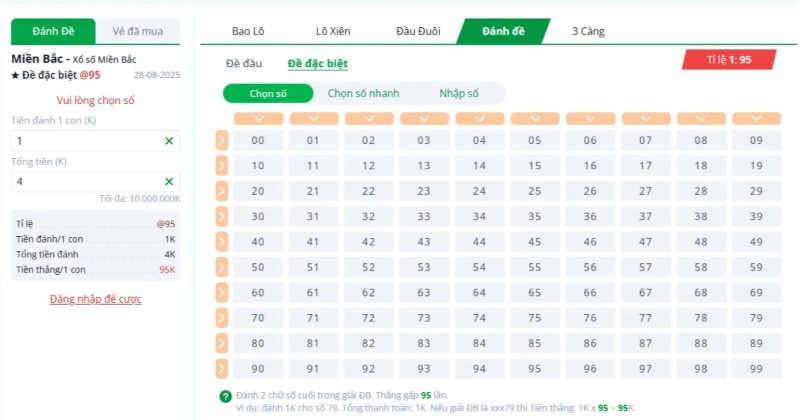Select column with chevron above number 00
This screenshot has width=800, height=420.
258,118
